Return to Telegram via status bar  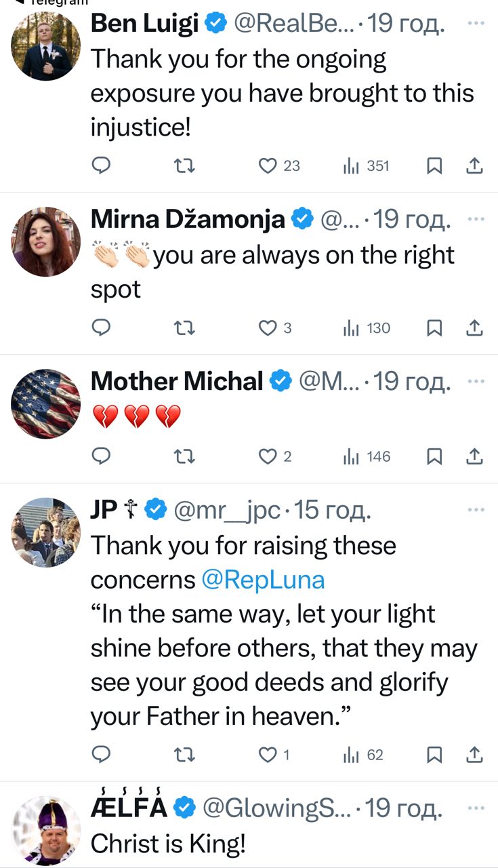47,3
